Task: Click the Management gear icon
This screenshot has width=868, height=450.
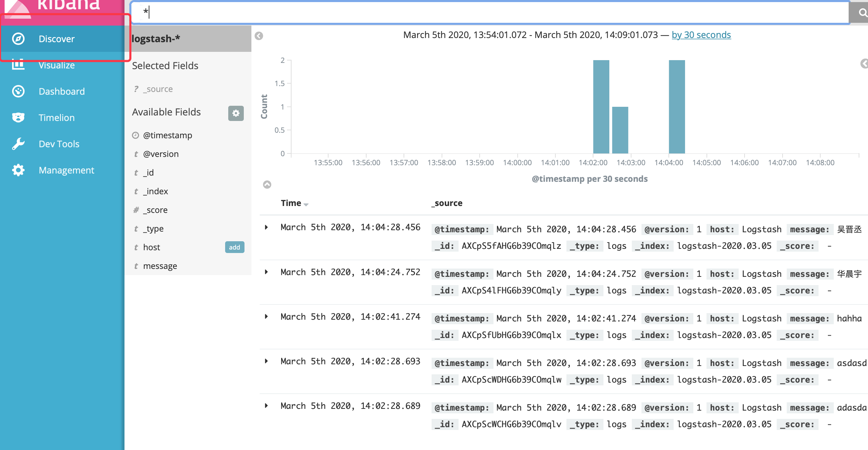Action: (x=18, y=170)
